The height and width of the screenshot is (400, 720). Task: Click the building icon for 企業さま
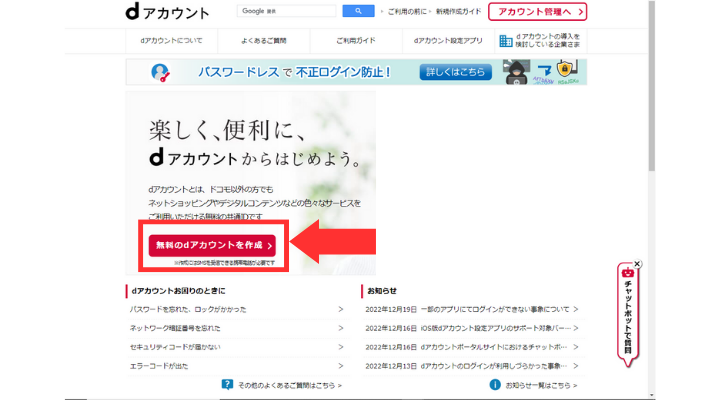[x=505, y=42]
